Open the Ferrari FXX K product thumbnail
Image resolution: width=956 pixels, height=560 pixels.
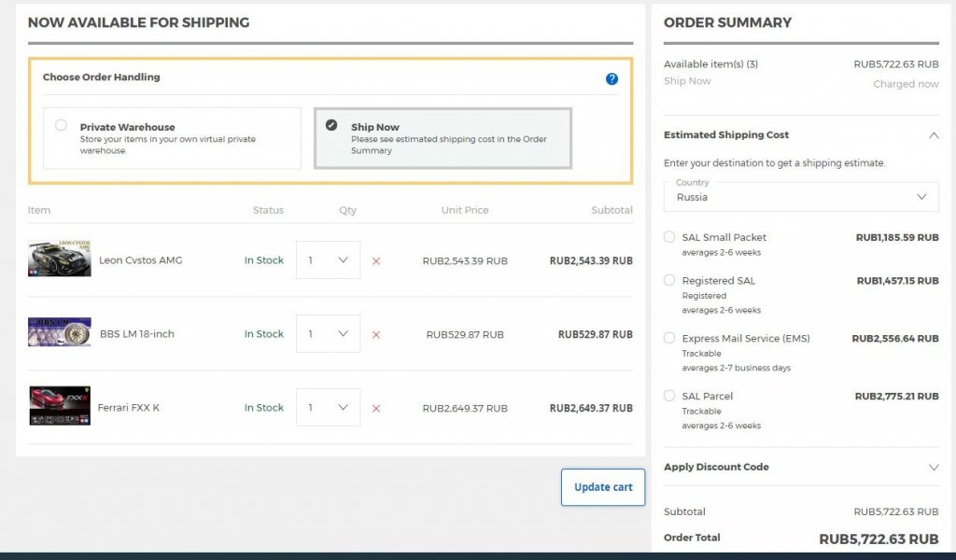pos(60,406)
